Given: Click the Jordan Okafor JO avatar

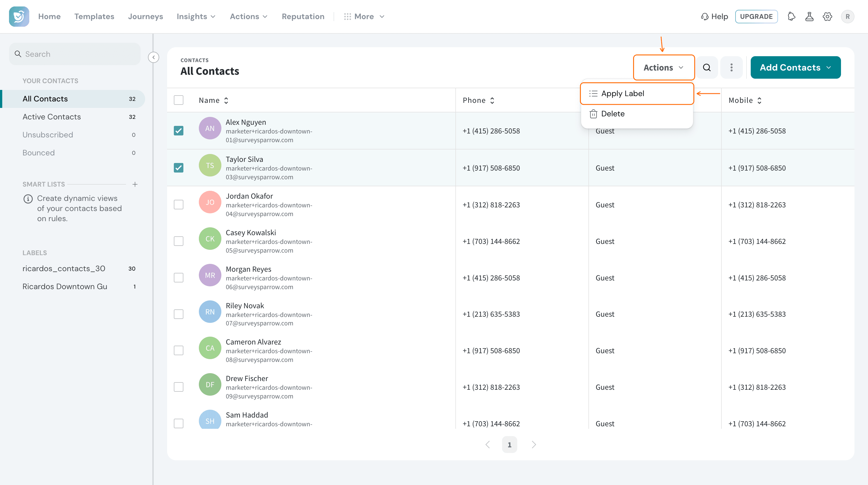Looking at the screenshot, I should (x=210, y=202).
